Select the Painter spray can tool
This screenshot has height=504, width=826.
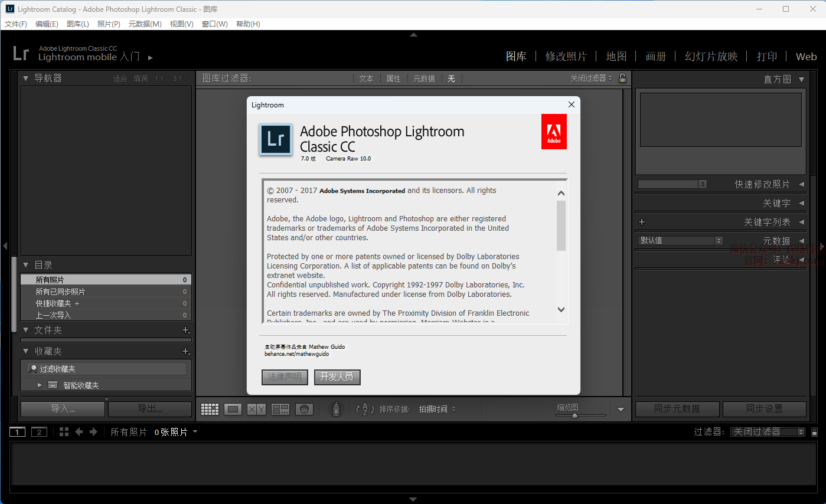336,409
